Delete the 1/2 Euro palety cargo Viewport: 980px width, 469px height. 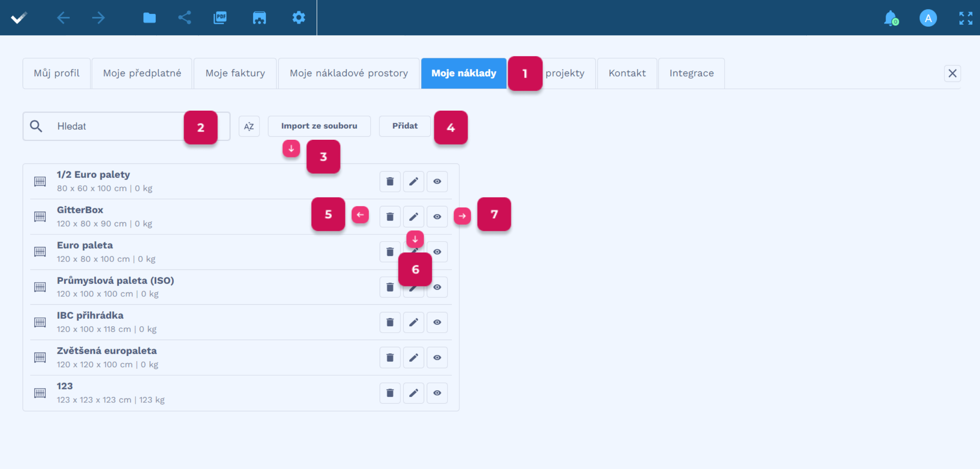coord(390,181)
